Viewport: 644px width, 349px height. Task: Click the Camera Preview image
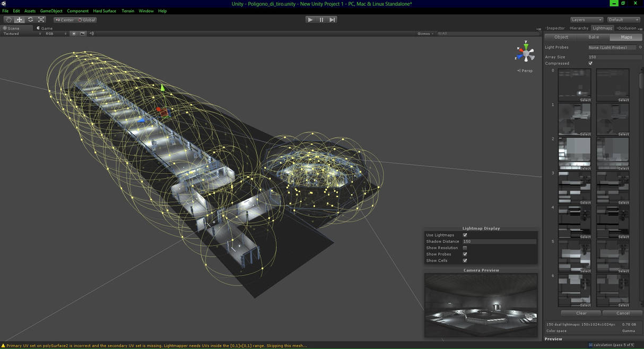tap(481, 305)
